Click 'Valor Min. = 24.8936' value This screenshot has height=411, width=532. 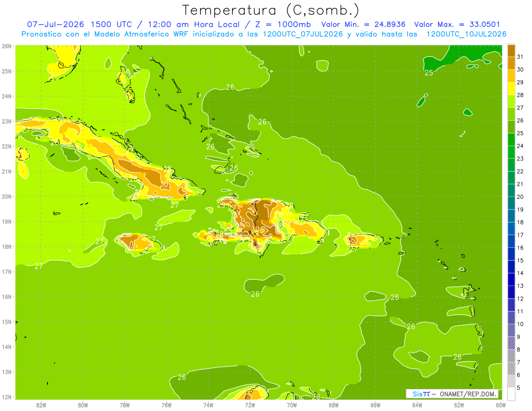tap(364, 24)
